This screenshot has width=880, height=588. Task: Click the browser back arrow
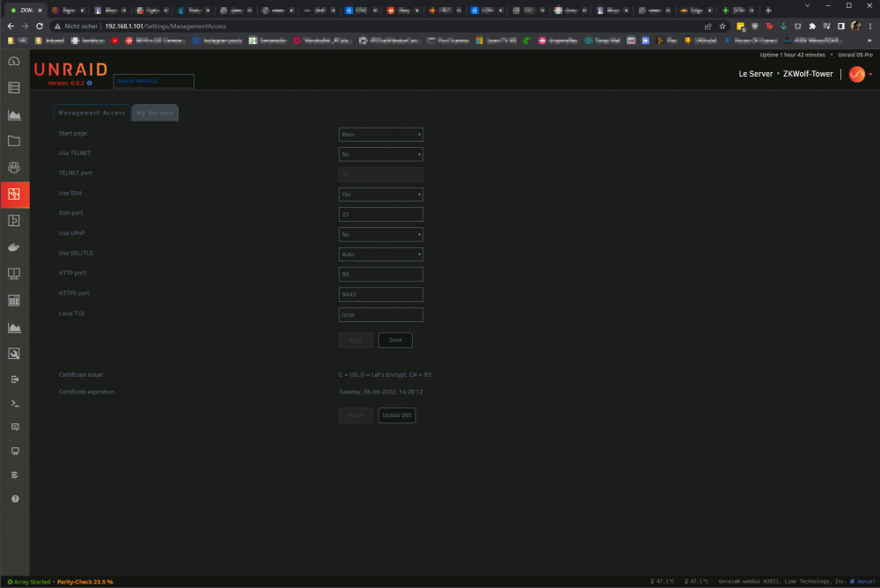tap(11, 26)
